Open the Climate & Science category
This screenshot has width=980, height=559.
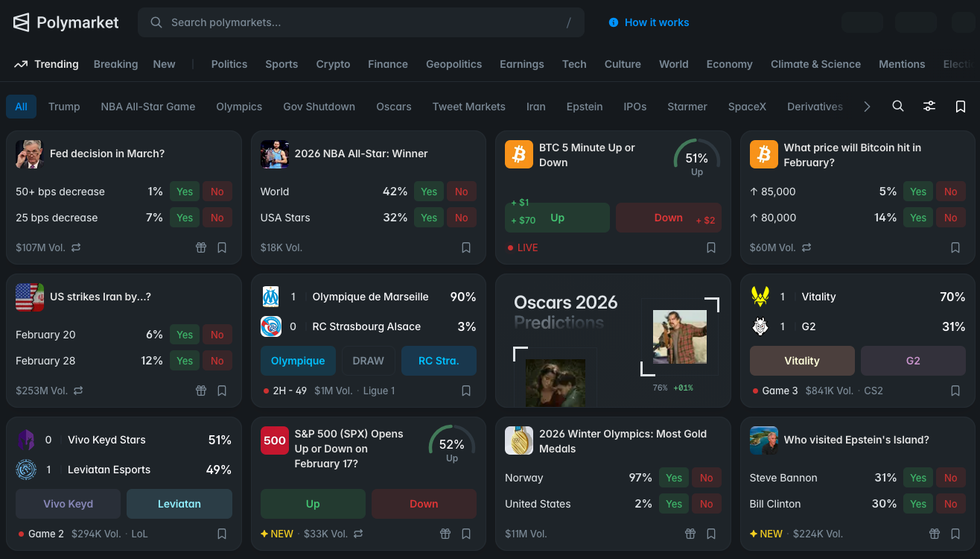(815, 64)
